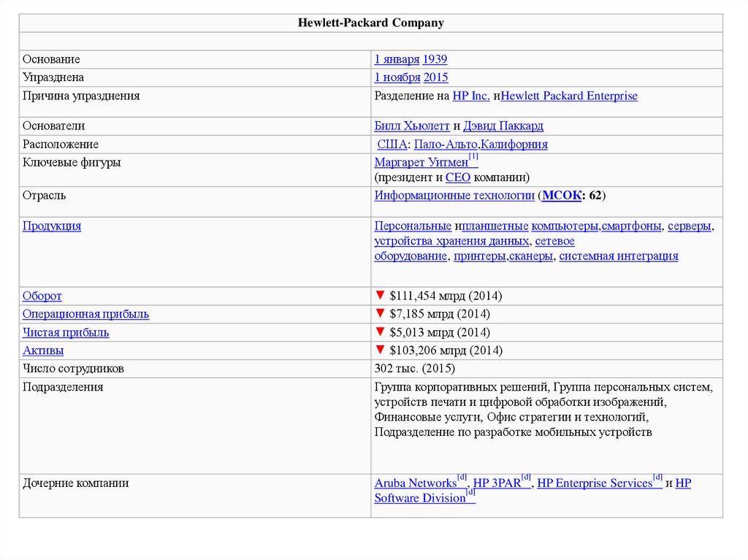Viewport: 748px width, 560px height.
Task: Open the Hewlett Packard Enterprise link
Action: click(568, 96)
